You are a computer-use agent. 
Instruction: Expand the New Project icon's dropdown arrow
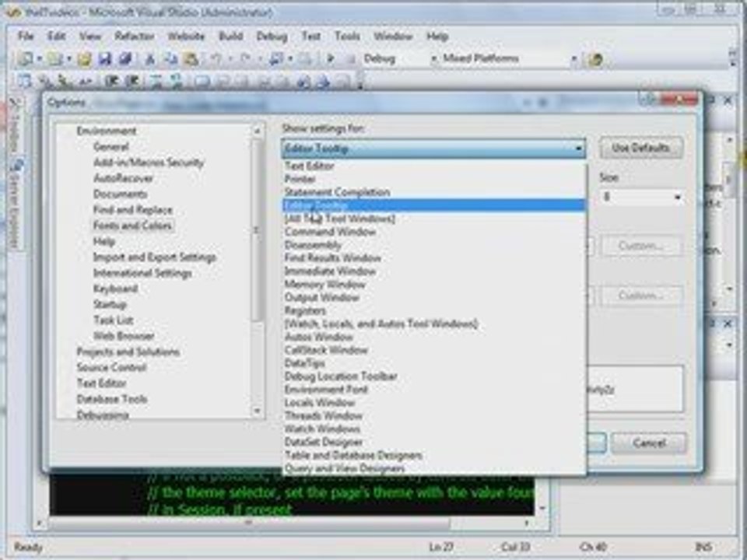coord(40,59)
